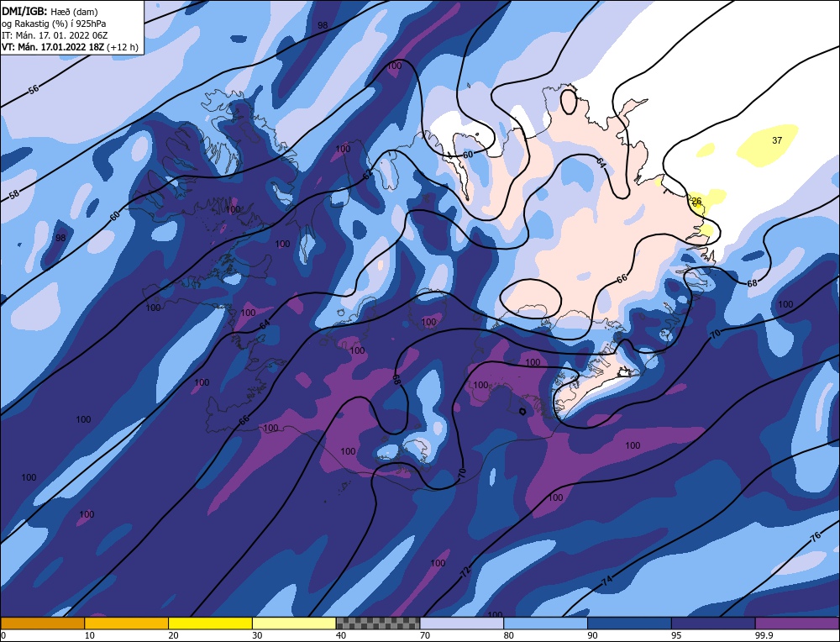
Task: Click the legend tick label "0"
Action: tap(3, 635)
